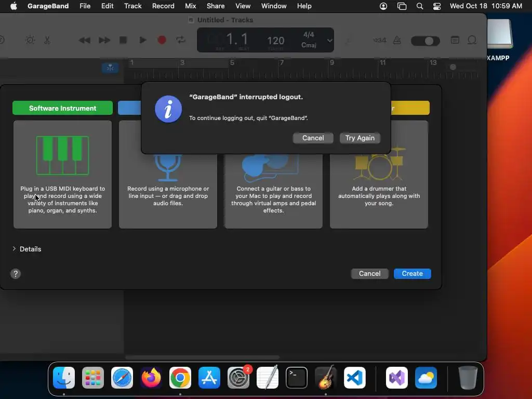The width and height of the screenshot is (532, 399).
Task: Click bar 5 on the timeline ruler
Action: click(232, 62)
